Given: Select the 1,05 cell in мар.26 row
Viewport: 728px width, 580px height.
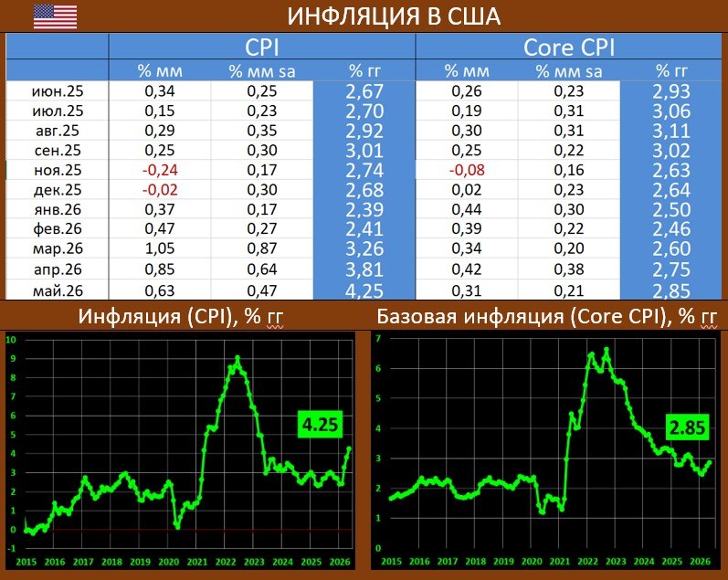Looking at the screenshot, I should point(160,248).
